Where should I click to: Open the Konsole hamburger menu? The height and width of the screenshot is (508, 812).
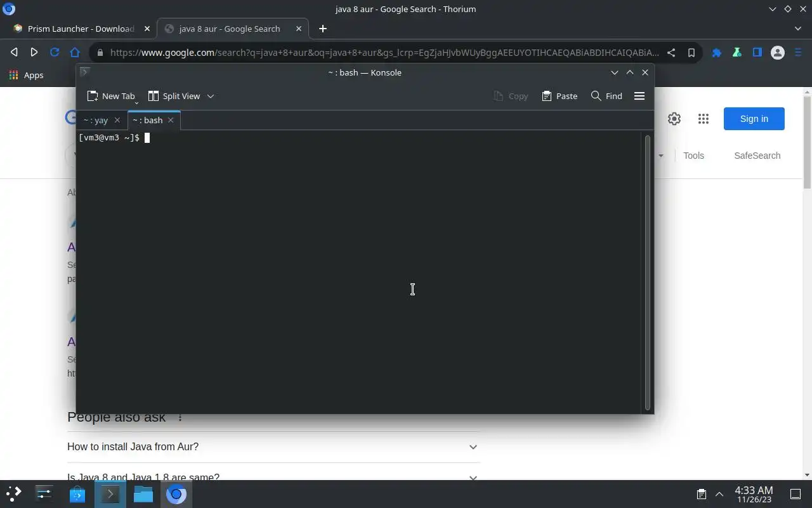[x=639, y=96]
